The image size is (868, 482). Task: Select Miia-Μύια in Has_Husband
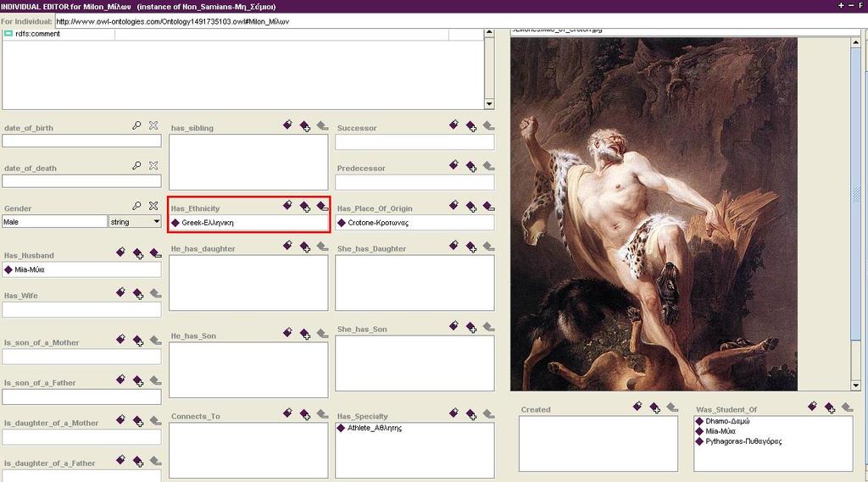[x=30, y=269]
